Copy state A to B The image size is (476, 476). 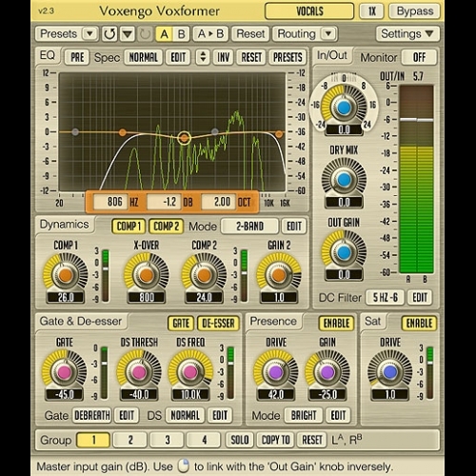[x=210, y=34]
